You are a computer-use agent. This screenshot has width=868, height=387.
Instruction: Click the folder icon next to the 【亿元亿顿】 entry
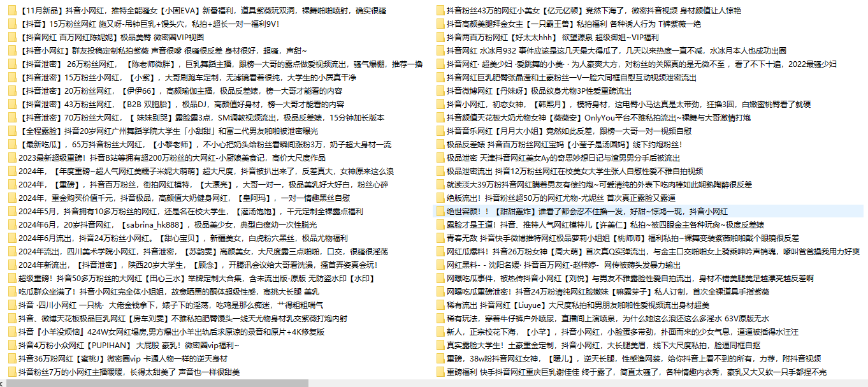[x=440, y=10]
